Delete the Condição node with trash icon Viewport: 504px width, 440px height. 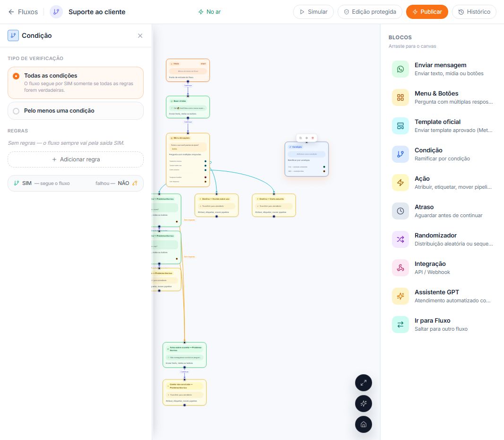click(x=313, y=138)
